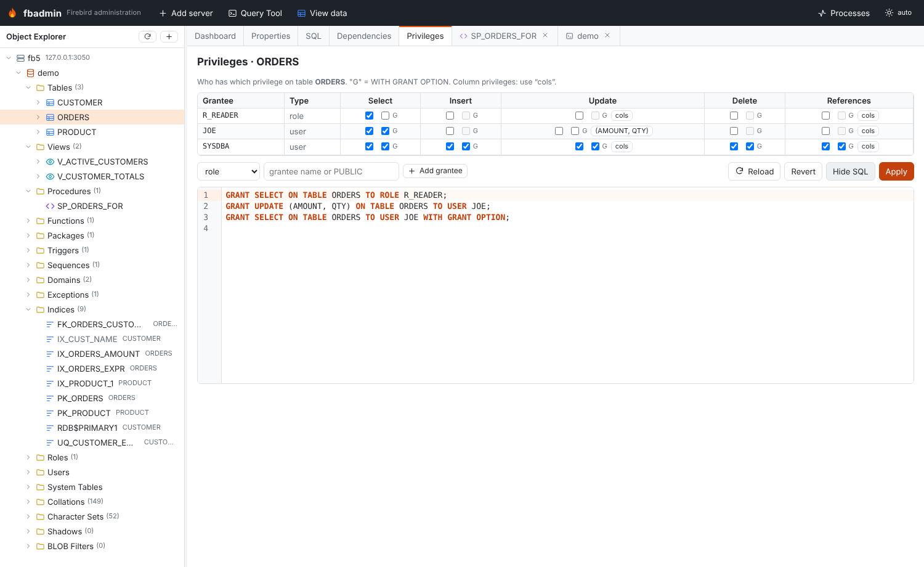The image size is (924, 567).
Task: Collapse the Tables folder
Action: pyautogui.click(x=28, y=88)
